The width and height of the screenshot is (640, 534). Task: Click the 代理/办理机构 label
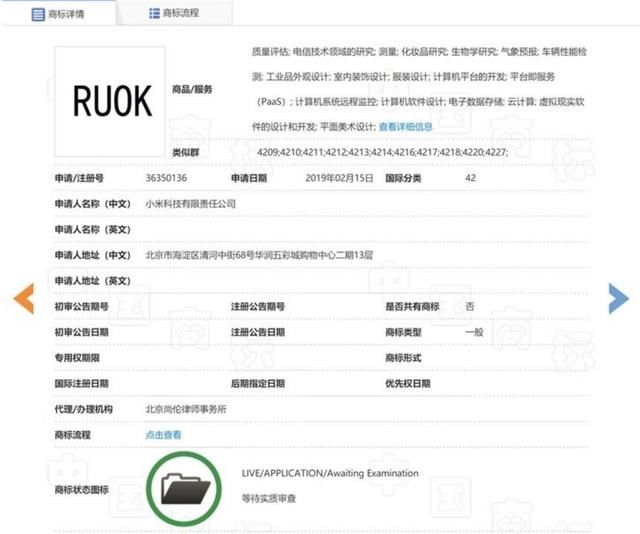pyautogui.click(x=84, y=409)
